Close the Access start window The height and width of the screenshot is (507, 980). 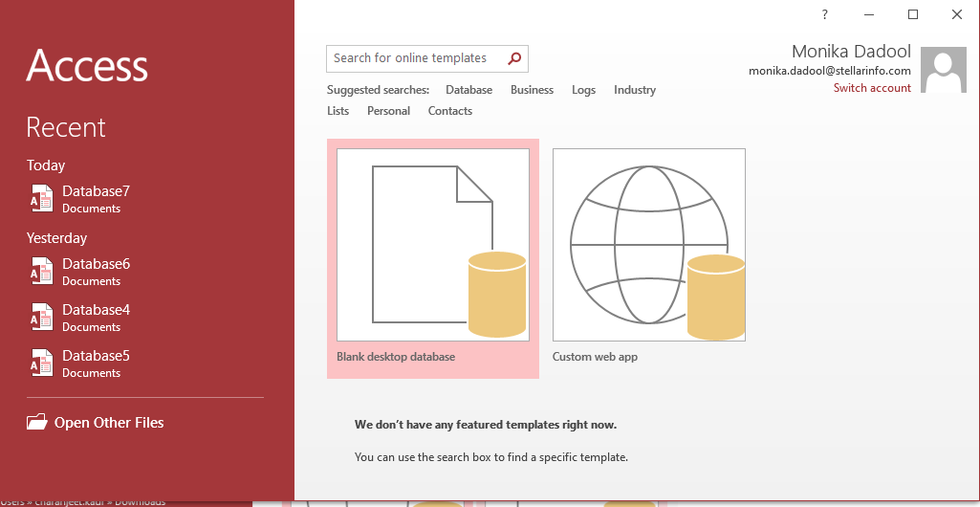957,14
